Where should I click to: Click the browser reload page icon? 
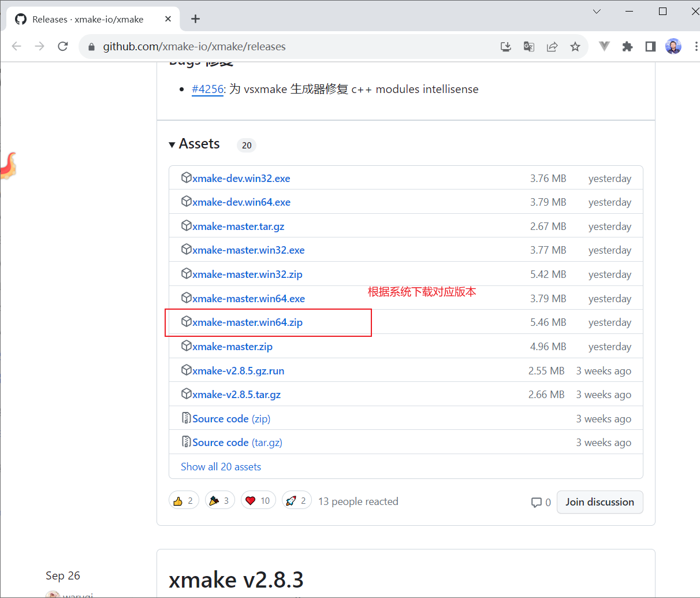(63, 47)
